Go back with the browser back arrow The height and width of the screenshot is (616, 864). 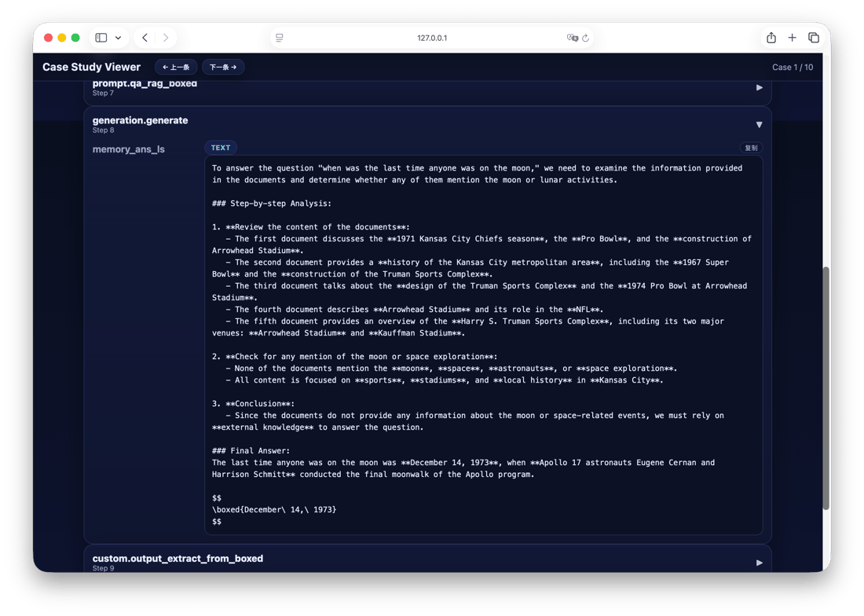coord(145,38)
